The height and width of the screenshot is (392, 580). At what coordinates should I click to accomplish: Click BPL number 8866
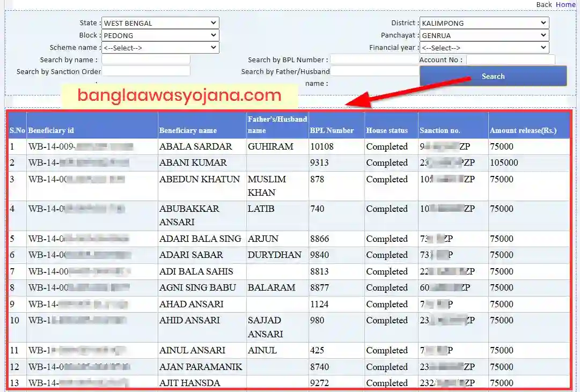(x=320, y=239)
